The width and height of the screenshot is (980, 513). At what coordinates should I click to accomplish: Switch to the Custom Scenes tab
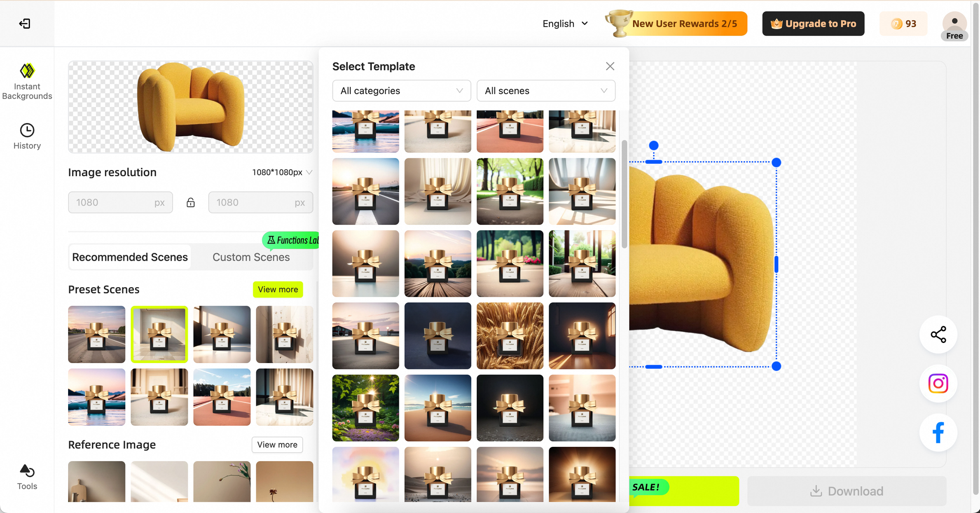click(x=251, y=257)
